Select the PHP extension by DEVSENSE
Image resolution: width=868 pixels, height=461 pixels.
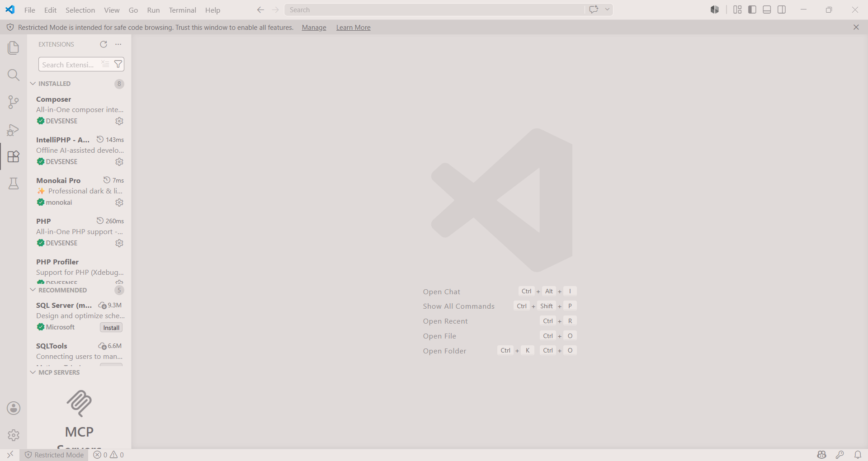79,232
